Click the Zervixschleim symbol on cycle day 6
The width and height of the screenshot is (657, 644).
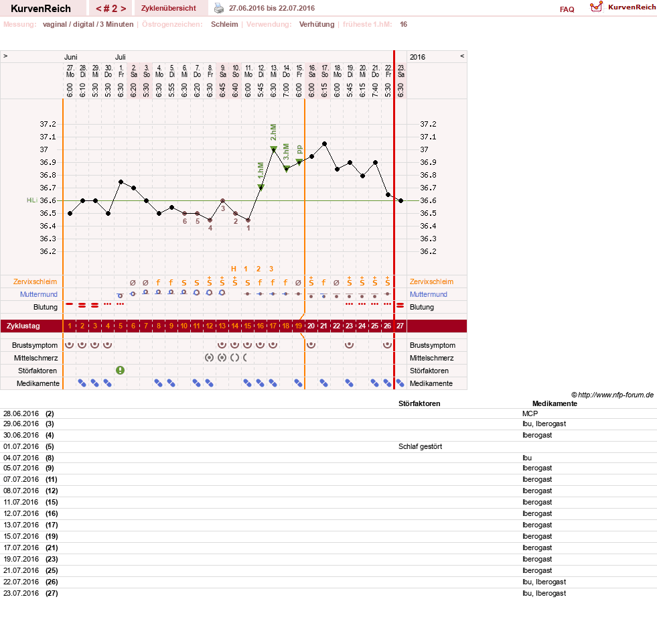(133, 283)
